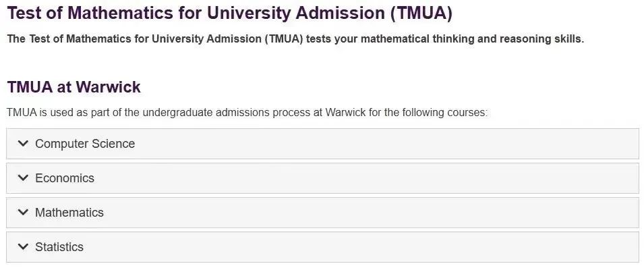This screenshot has width=644, height=268.
Task: Select the Computer Science course label
Action: click(x=85, y=144)
